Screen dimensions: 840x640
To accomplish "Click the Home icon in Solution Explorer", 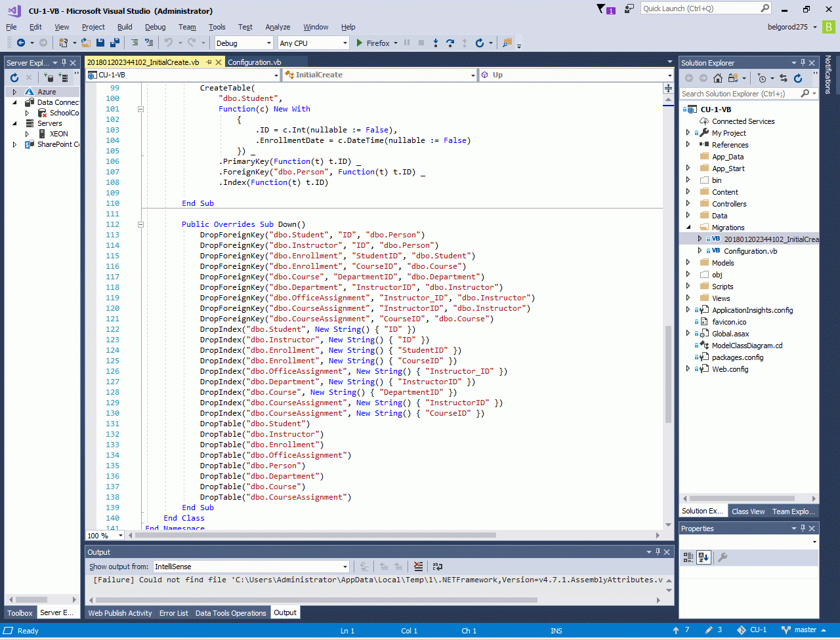I will pyautogui.click(x=718, y=78).
